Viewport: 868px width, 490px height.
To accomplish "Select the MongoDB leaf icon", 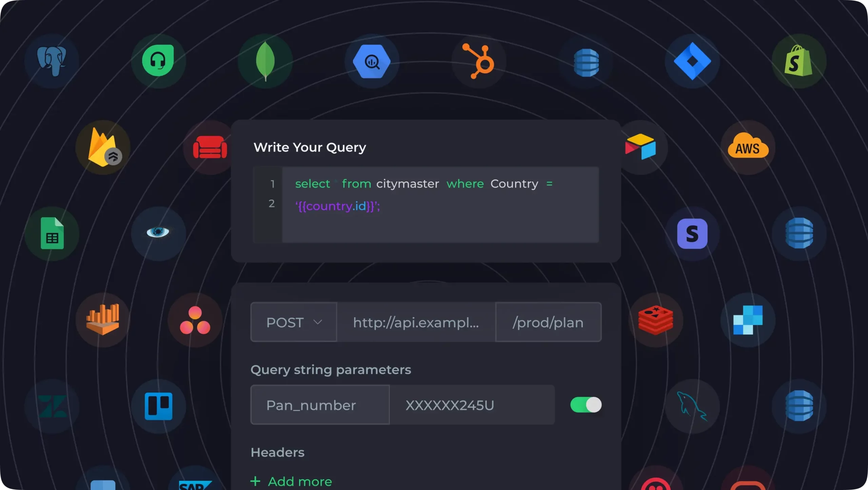I will (265, 61).
